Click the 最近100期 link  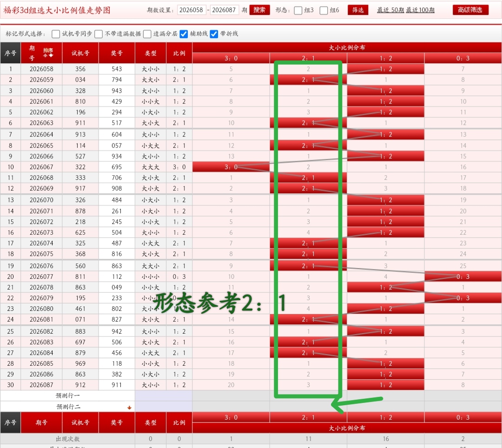(x=420, y=10)
